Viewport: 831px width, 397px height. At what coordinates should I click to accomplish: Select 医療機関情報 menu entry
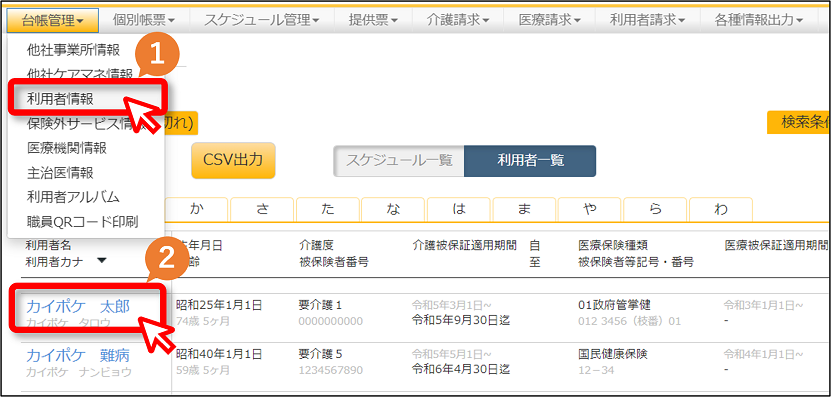coord(67,148)
